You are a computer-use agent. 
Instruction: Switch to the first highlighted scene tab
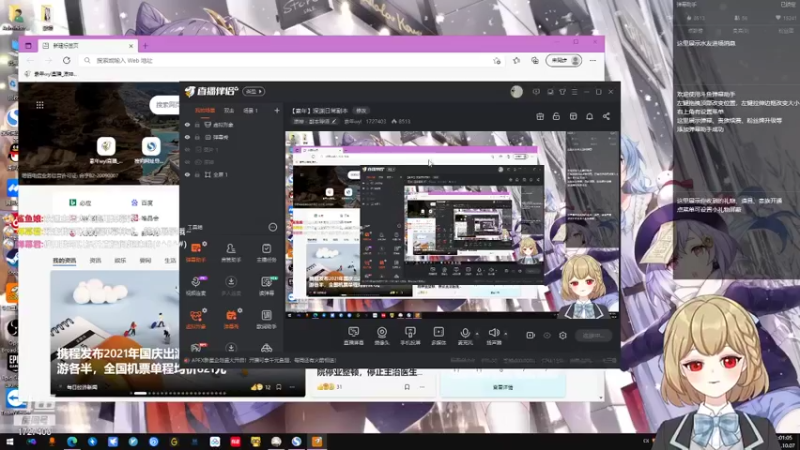pyautogui.click(x=205, y=110)
